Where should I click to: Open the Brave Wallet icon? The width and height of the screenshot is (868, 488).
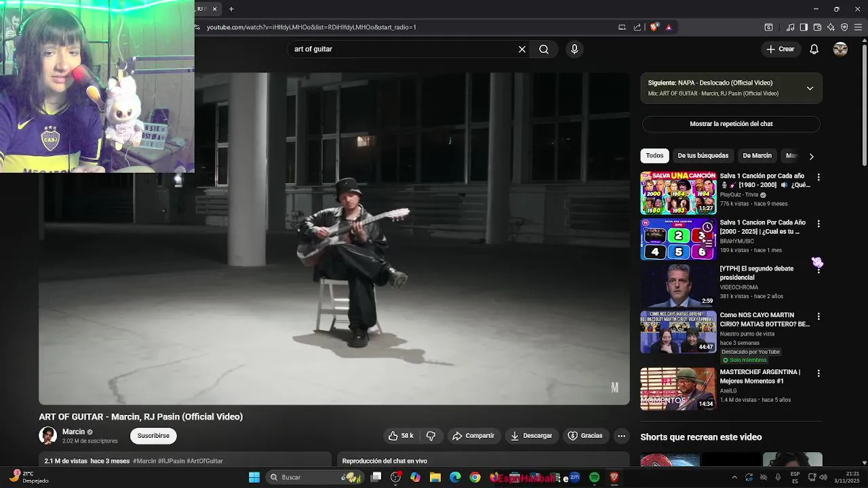(817, 27)
